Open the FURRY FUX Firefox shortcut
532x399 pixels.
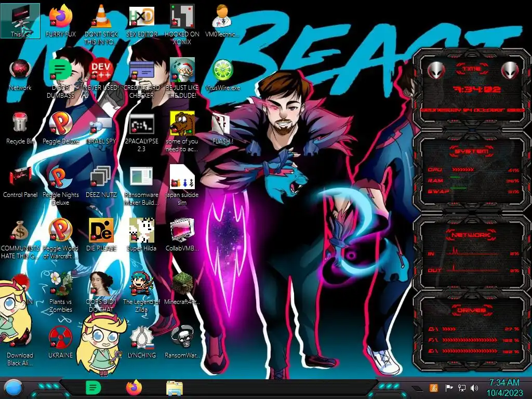(x=60, y=20)
